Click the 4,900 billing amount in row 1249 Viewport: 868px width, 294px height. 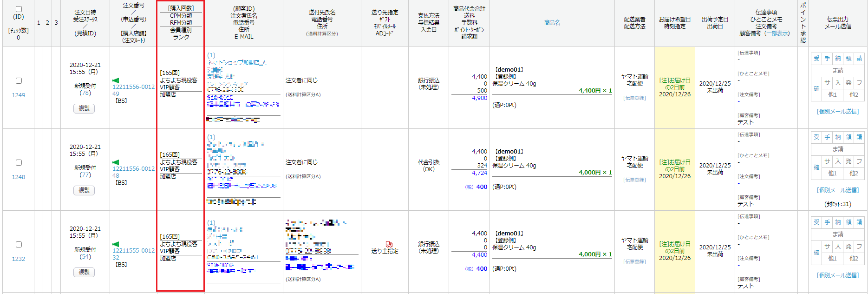click(x=480, y=98)
